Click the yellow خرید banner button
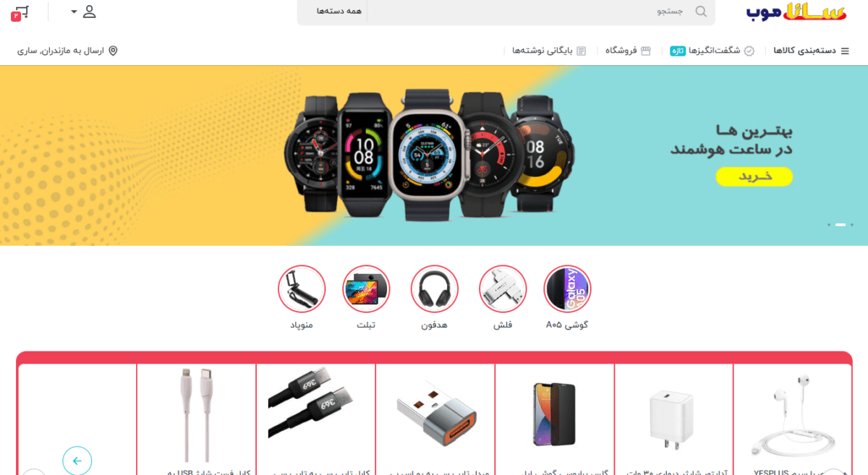Image resolution: width=868 pixels, height=475 pixels. coord(754,176)
